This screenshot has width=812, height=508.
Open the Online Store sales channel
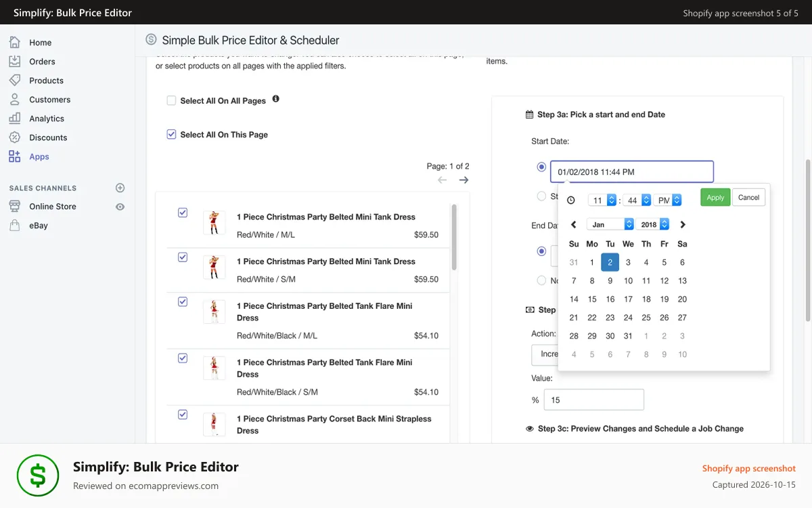[x=53, y=207]
